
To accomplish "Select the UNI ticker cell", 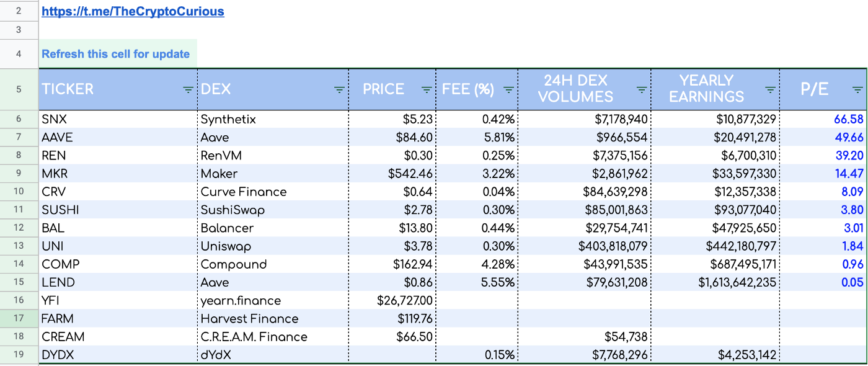I will click(x=118, y=246).
